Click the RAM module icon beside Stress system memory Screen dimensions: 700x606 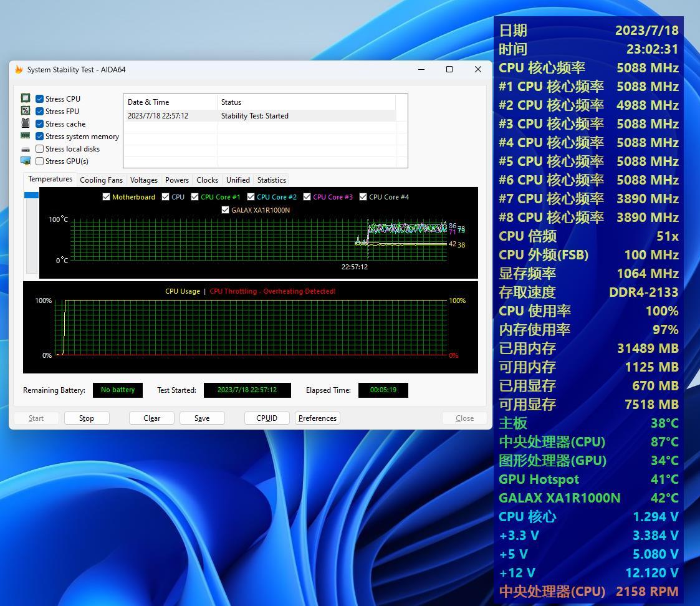(26, 135)
